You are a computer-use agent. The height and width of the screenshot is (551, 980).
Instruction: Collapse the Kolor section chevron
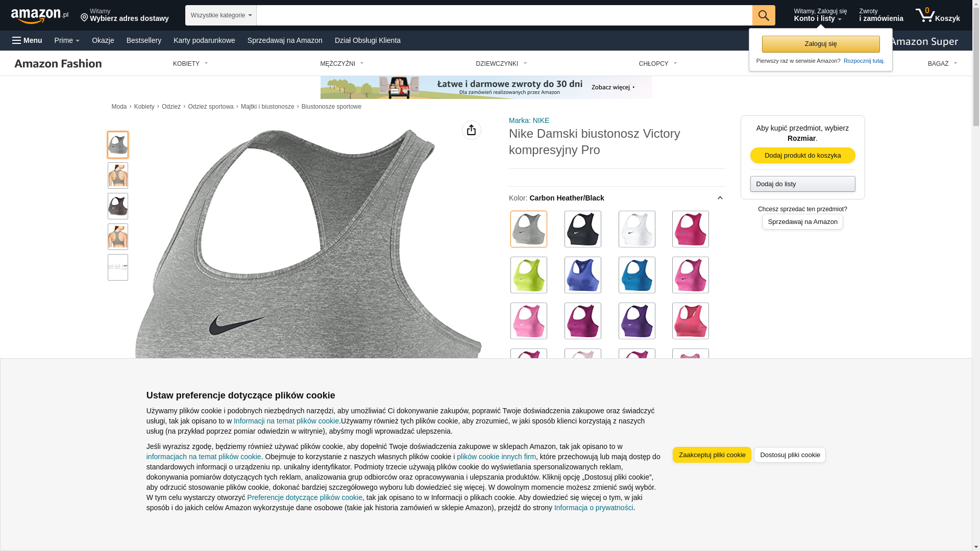(x=720, y=198)
